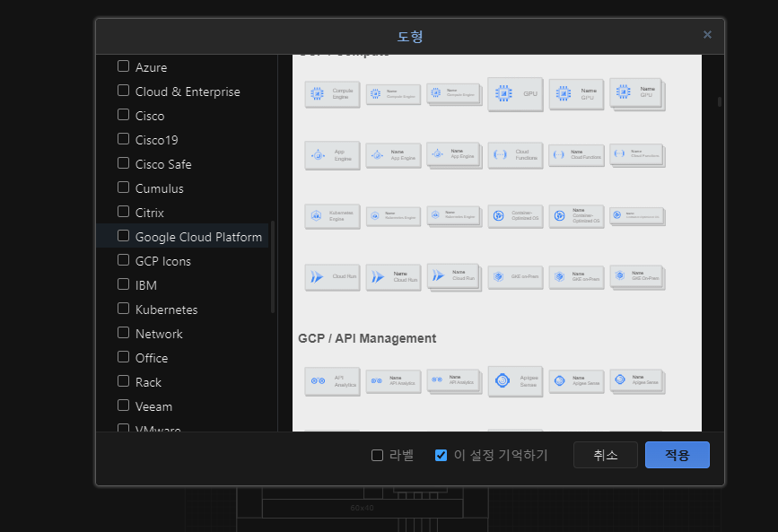Select Container-Optimized OS card without Name label

click(515, 216)
